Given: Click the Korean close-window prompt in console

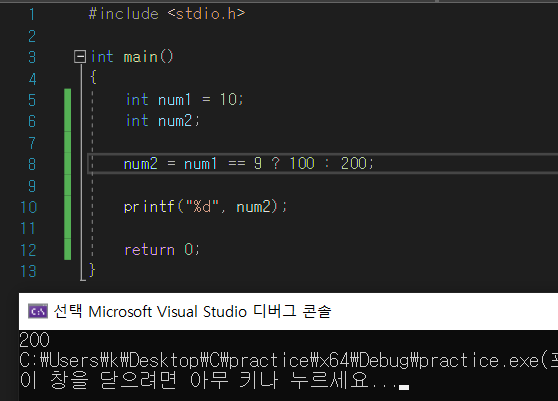Looking at the screenshot, I should (214, 380).
